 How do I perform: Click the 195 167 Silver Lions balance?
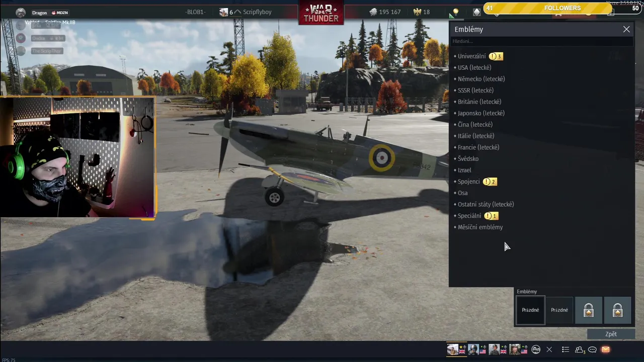click(390, 12)
